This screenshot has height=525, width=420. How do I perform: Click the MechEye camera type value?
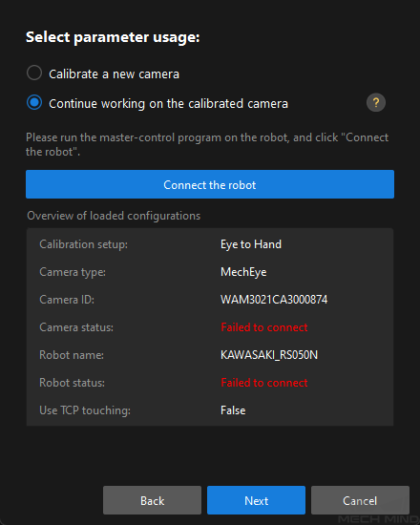click(x=243, y=272)
